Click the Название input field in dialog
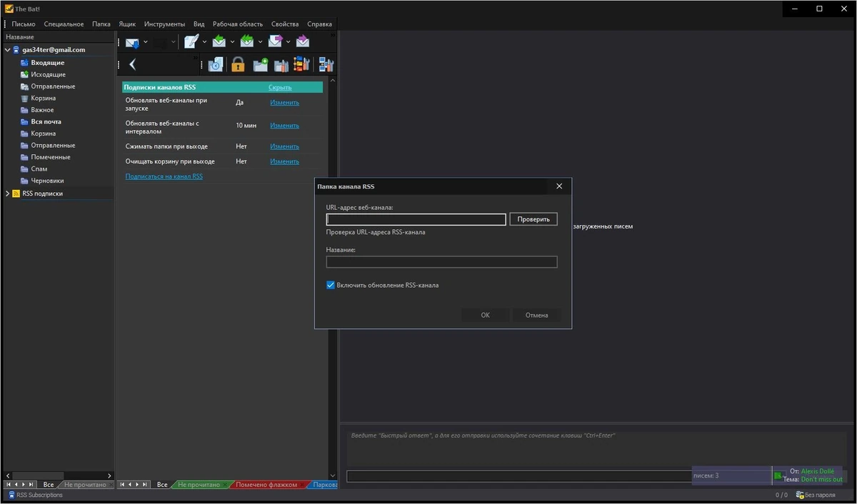 pyautogui.click(x=441, y=262)
